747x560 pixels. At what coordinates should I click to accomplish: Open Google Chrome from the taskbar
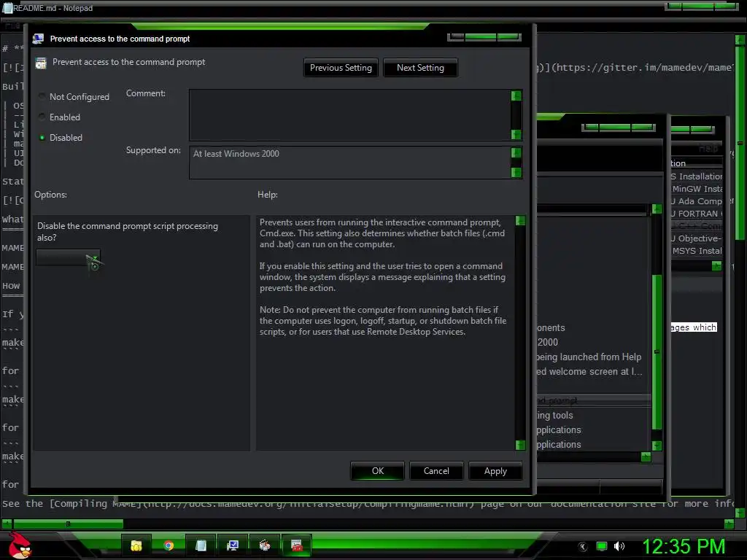pos(169,545)
